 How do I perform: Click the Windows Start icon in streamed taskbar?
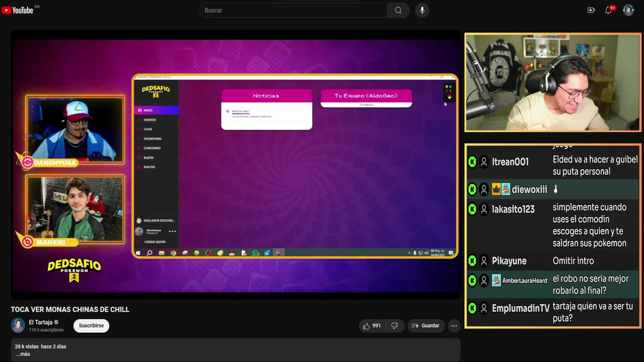(x=138, y=253)
